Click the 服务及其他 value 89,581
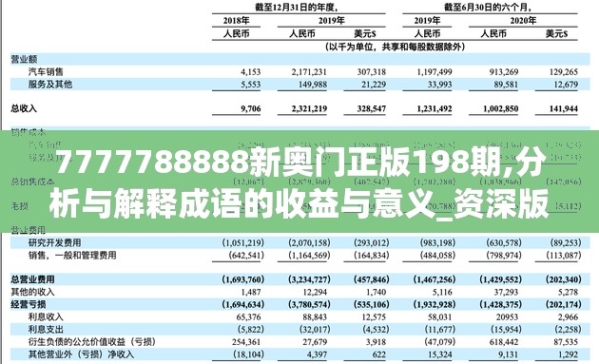This screenshot has height=364, width=599. pyautogui.click(x=506, y=85)
